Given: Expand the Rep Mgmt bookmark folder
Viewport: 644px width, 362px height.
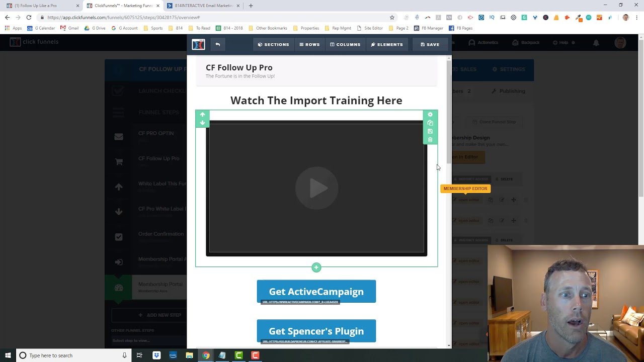Looking at the screenshot, I should tap(338, 28).
